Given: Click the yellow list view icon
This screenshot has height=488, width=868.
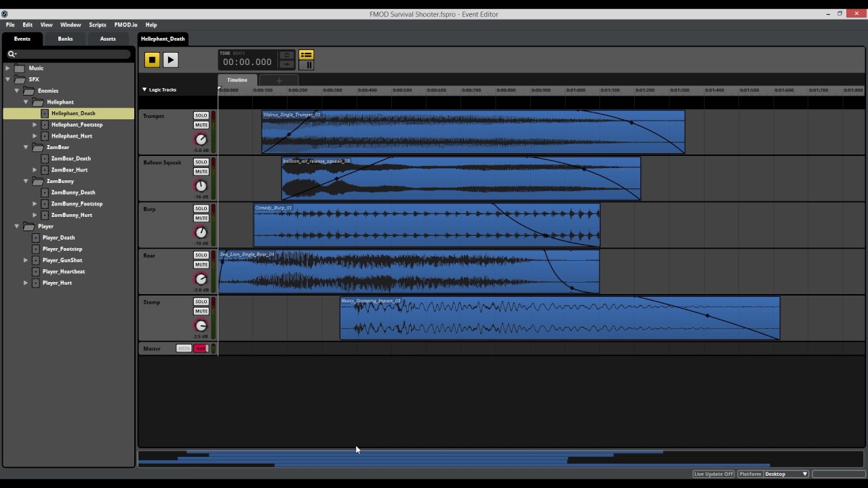Looking at the screenshot, I should [307, 55].
